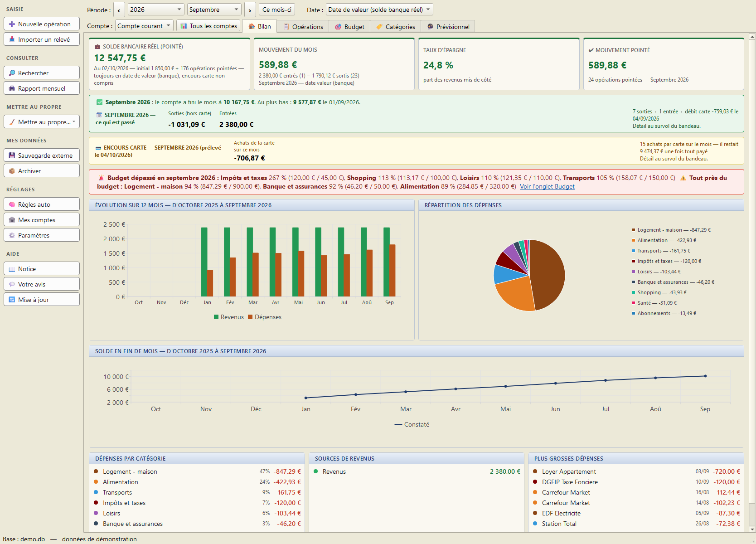Click the checkmark icon beside Mouvement pointé
The image size is (756, 544).
coord(591,50)
